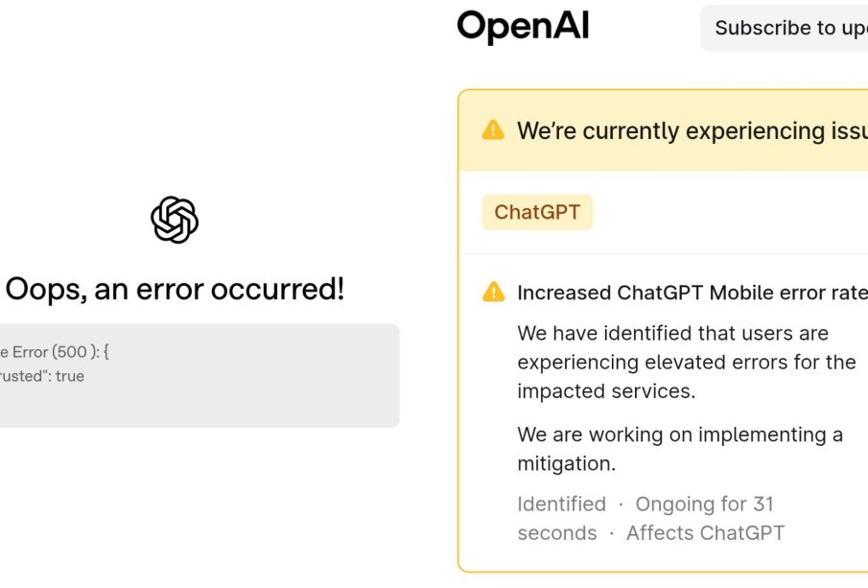
Task: Click the "impacted services." text
Action: (606, 392)
